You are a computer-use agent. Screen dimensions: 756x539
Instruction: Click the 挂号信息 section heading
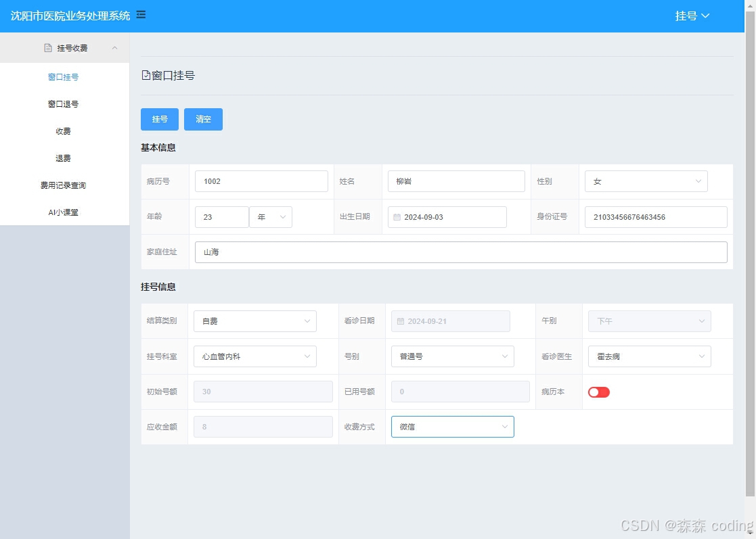click(x=158, y=287)
